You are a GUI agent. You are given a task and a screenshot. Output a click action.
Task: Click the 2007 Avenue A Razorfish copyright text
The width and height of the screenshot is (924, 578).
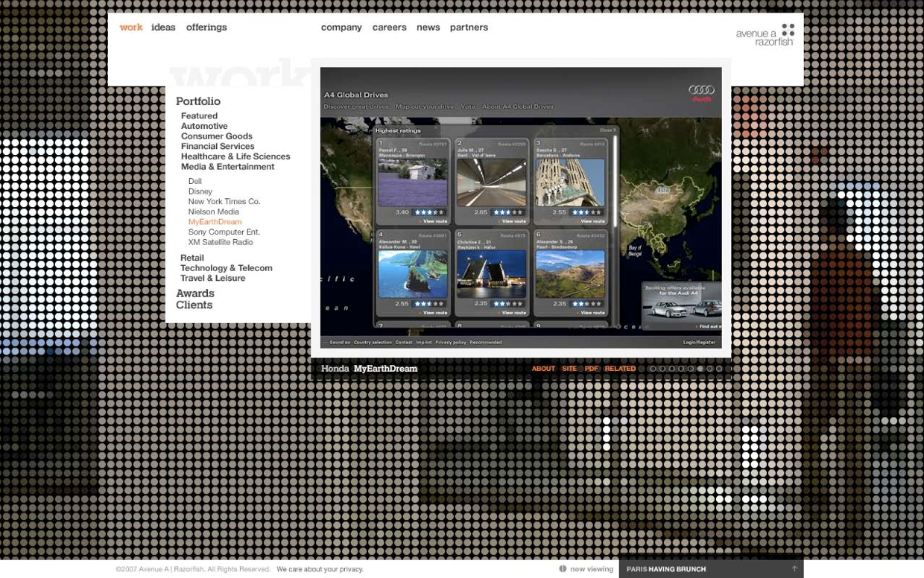[x=193, y=569]
